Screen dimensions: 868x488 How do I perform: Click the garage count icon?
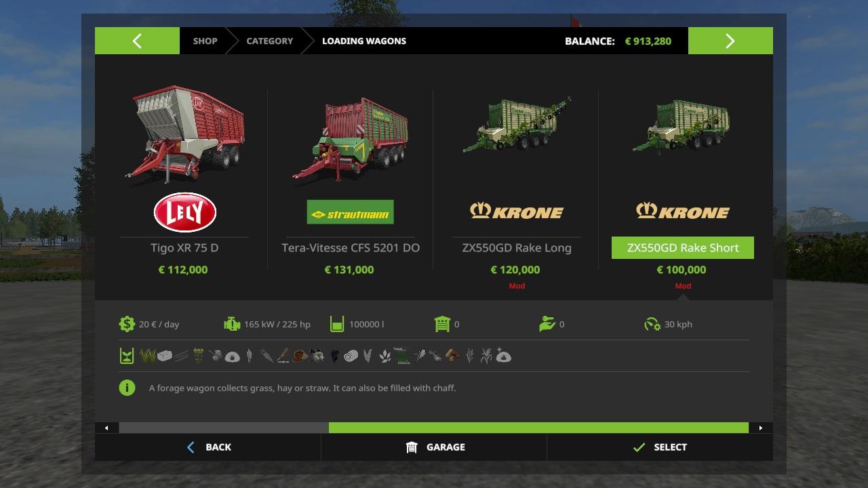pyautogui.click(x=442, y=324)
